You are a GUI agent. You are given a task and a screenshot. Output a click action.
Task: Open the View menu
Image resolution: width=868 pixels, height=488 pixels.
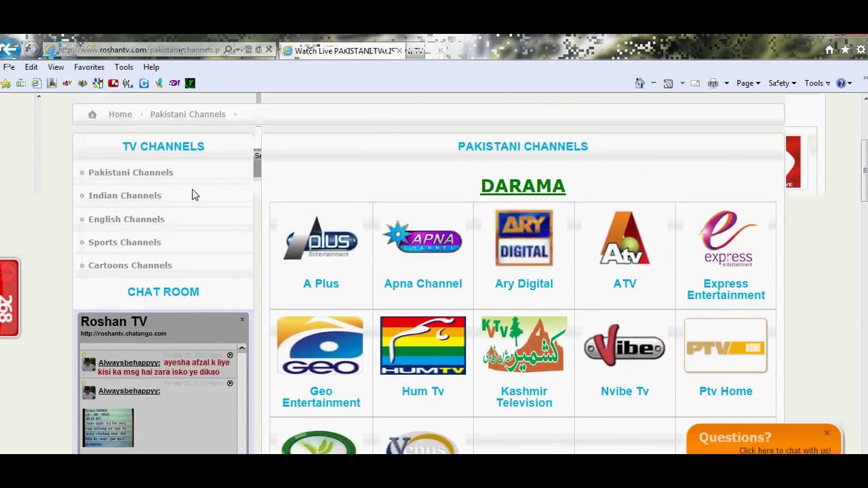coord(56,67)
